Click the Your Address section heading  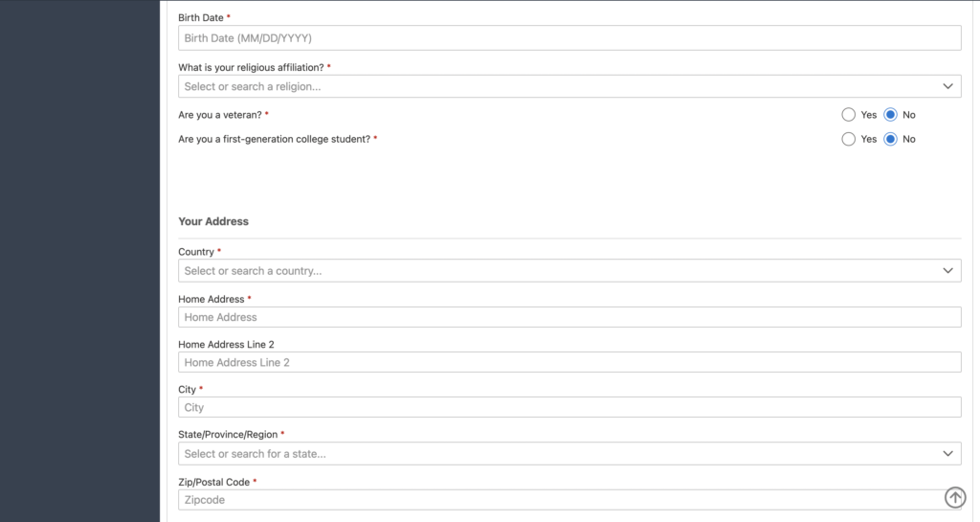[213, 221]
